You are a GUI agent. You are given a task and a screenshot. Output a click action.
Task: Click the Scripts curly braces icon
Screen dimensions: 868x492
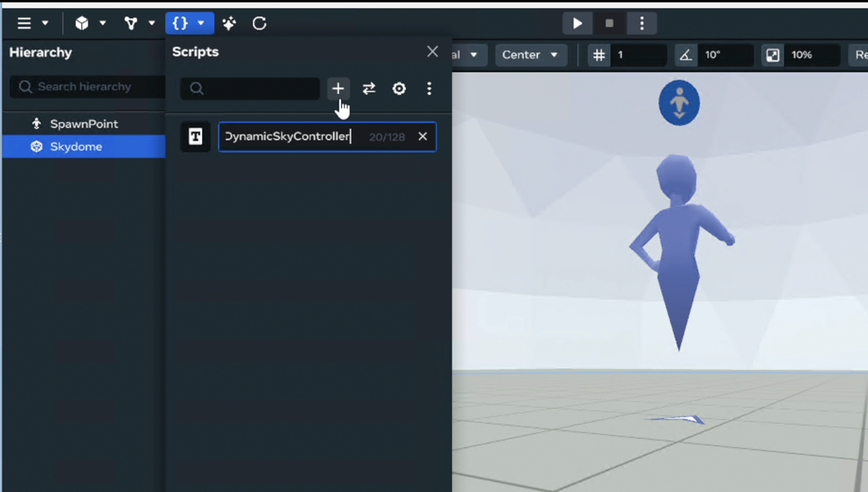pos(180,23)
